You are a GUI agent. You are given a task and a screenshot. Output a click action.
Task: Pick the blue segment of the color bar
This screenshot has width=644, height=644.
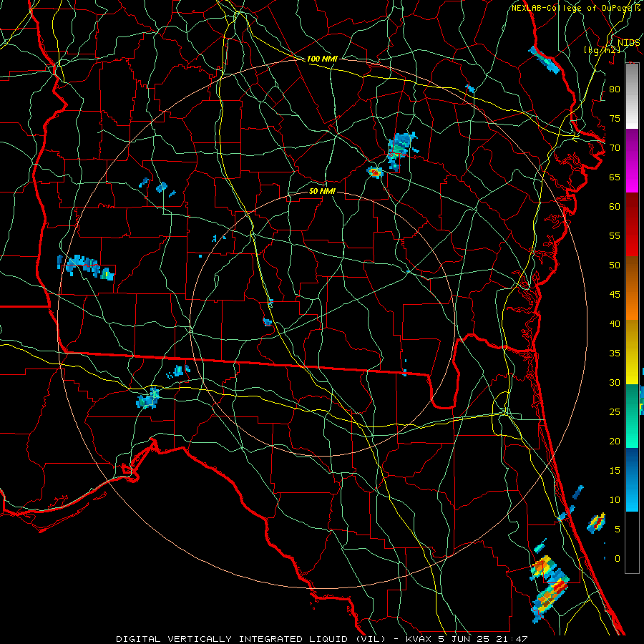632,479
